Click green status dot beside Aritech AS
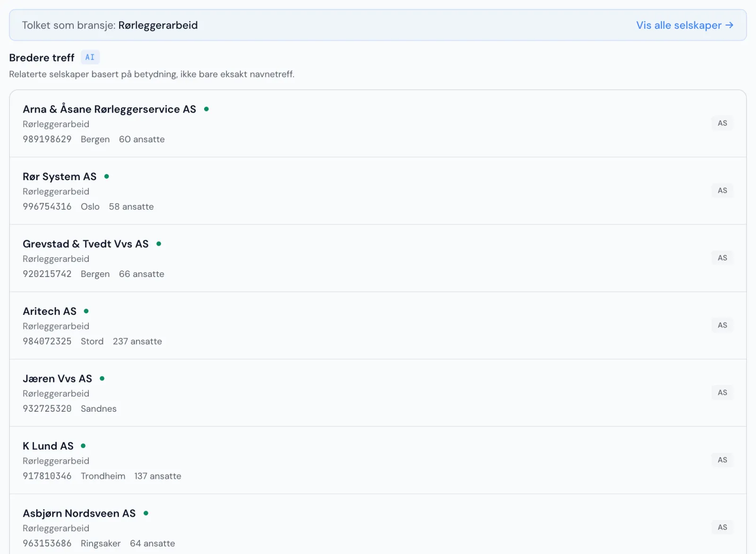 [x=86, y=311]
